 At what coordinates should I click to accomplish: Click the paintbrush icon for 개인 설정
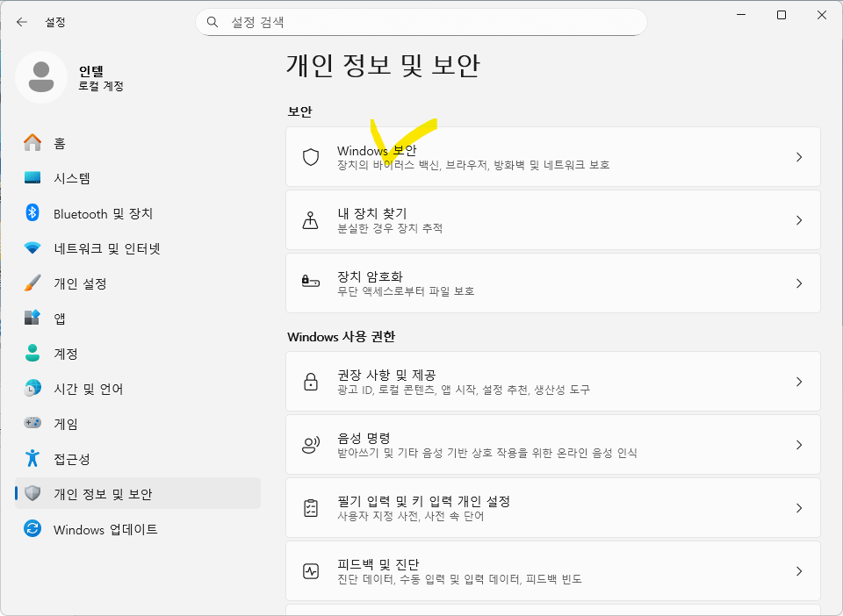pyautogui.click(x=32, y=283)
